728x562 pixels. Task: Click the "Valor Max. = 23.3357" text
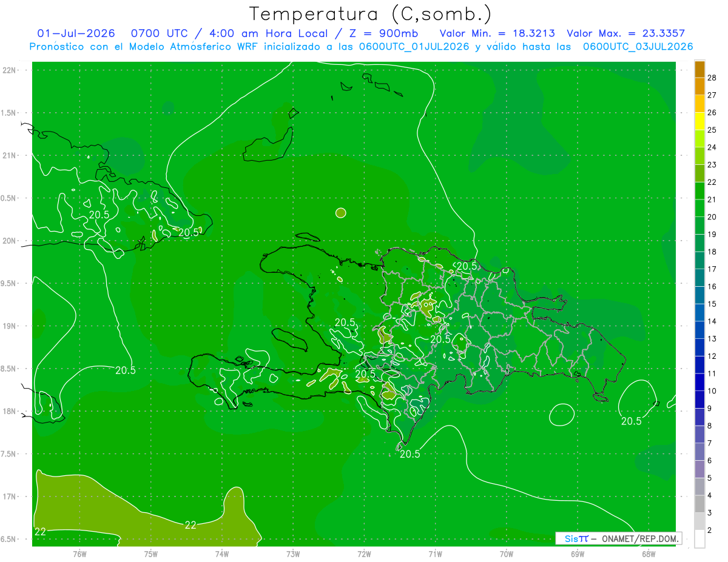tap(625, 33)
